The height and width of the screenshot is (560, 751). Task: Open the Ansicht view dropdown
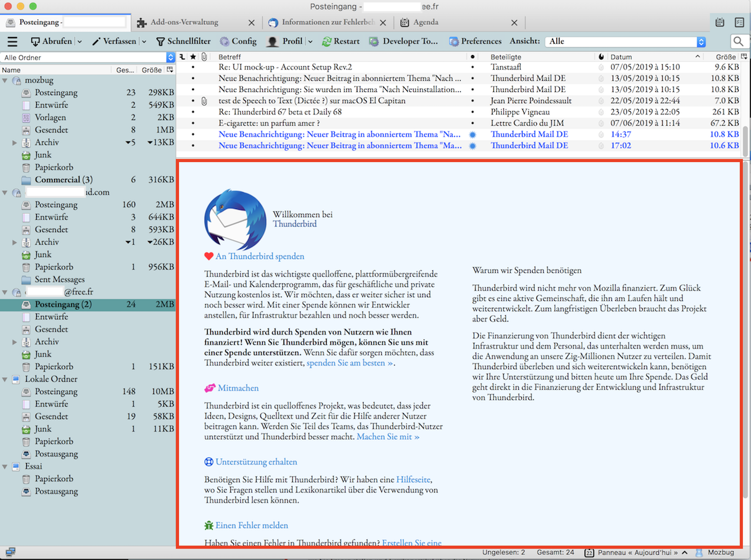point(626,41)
